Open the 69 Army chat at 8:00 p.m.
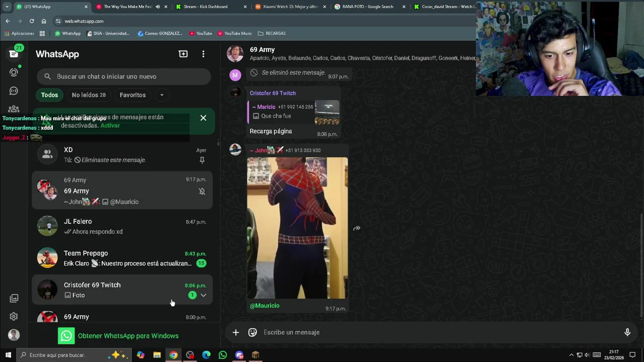Image resolution: width=644 pixels, height=362 pixels. pos(122,317)
